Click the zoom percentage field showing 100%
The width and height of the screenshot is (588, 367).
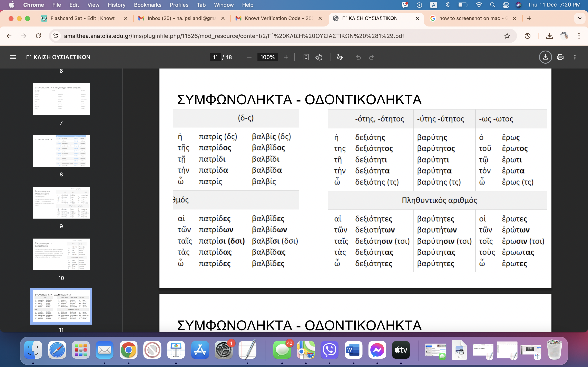267,57
